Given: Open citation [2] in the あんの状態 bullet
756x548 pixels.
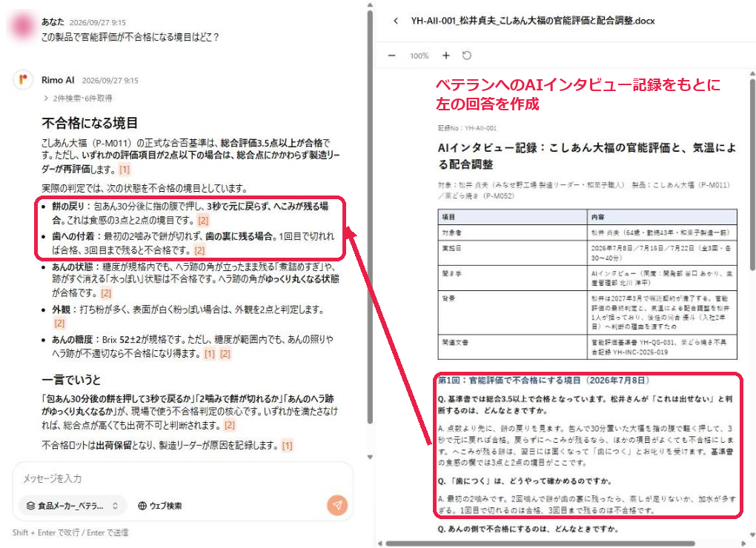Looking at the screenshot, I should coord(106,293).
